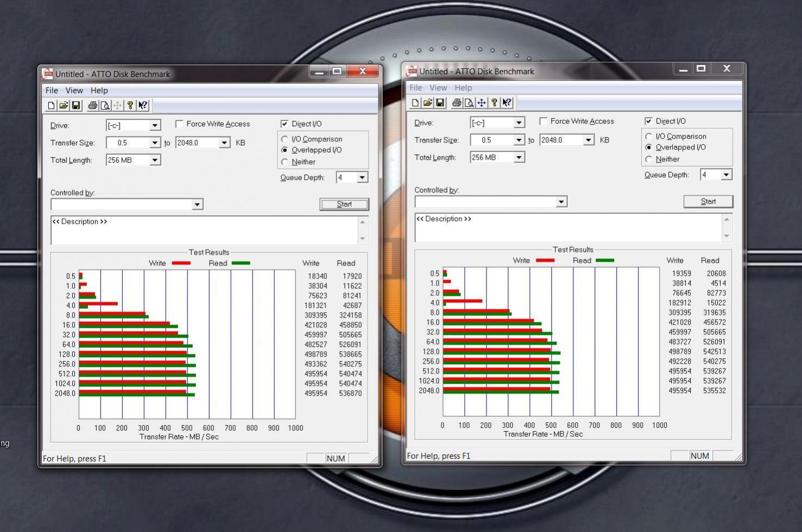The width and height of the screenshot is (802, 532).
Task: Open Queue Depth dropdown in right window
Action: coord(727,175)
